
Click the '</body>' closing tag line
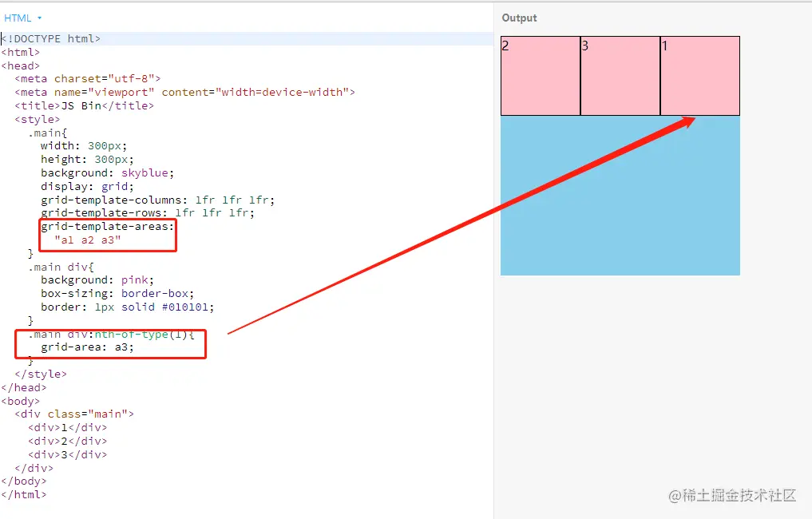click(24, 481)
